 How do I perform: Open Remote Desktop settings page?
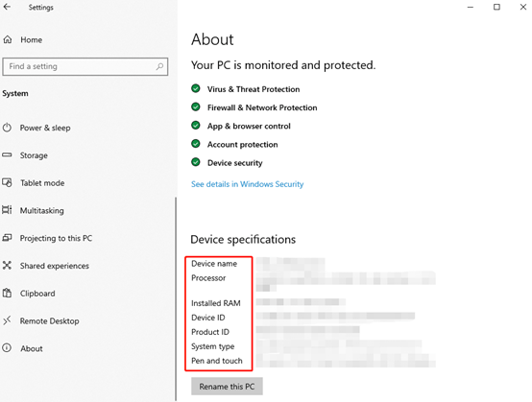[50, 321]
